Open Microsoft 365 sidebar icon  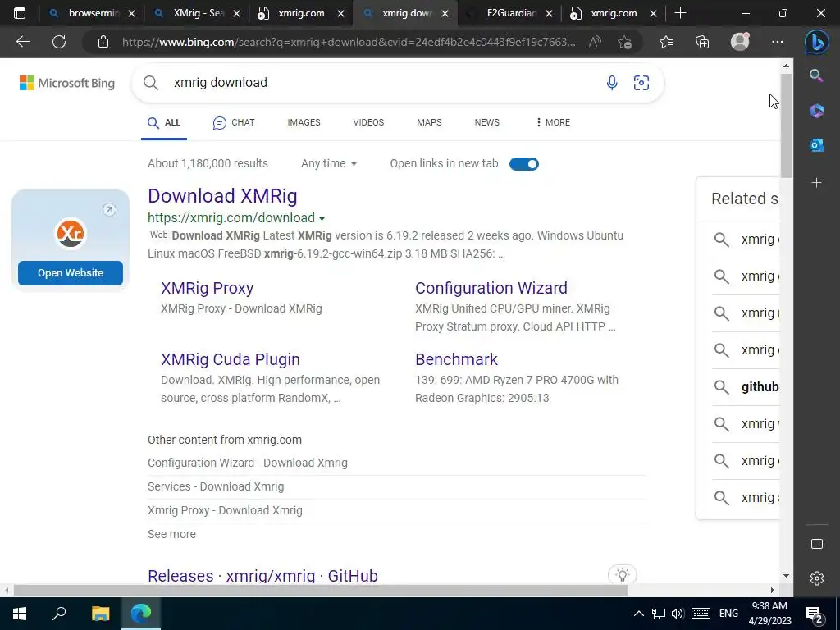point(816,111)
